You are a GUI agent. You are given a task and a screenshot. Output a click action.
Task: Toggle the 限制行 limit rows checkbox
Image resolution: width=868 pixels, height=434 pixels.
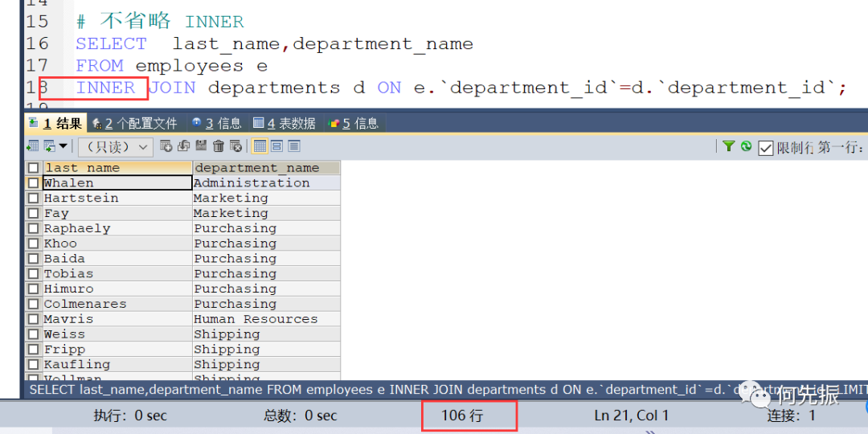click(766, 148)
